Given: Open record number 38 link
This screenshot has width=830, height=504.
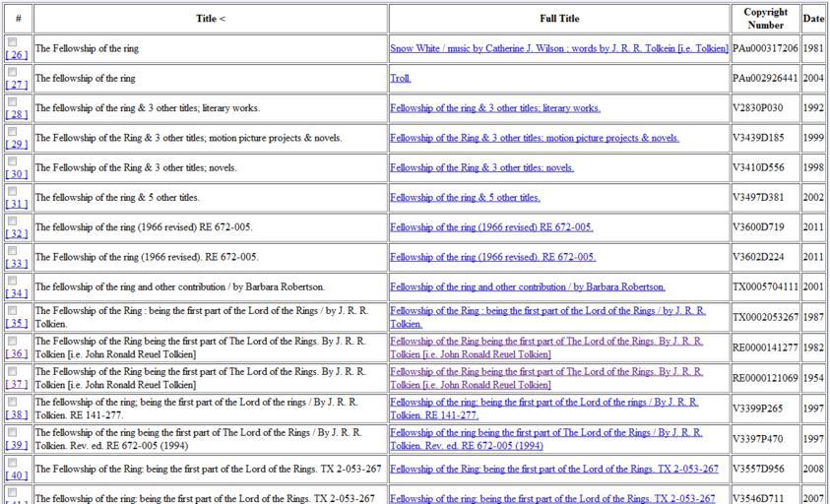Looking at the screenshot, I should (18, 414).
